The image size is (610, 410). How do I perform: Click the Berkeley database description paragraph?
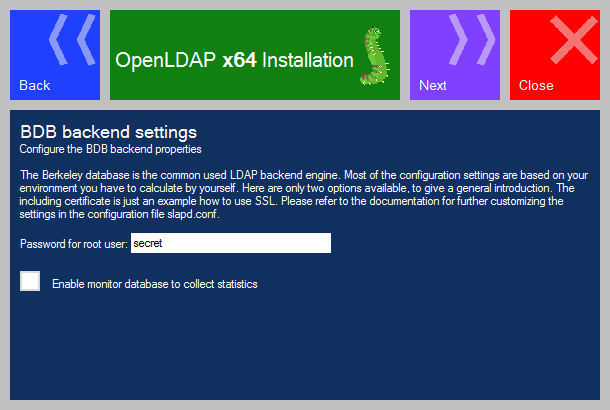point(303,194)
